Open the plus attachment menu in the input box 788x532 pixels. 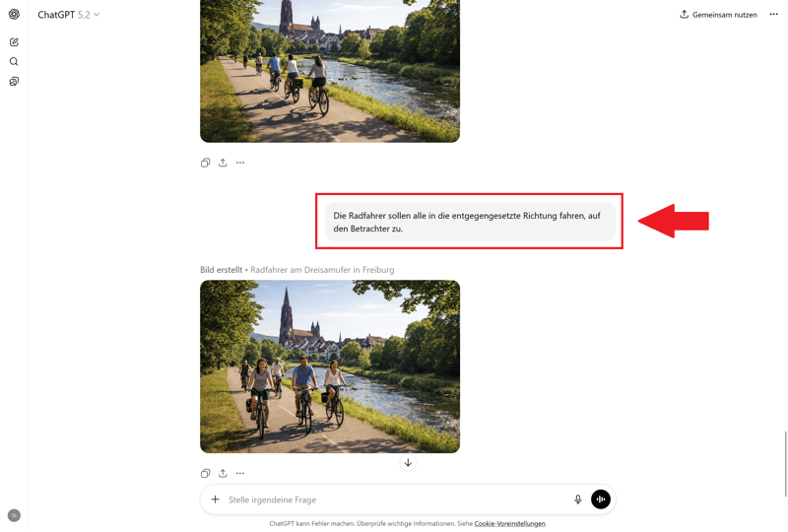(x=215, y=499)
